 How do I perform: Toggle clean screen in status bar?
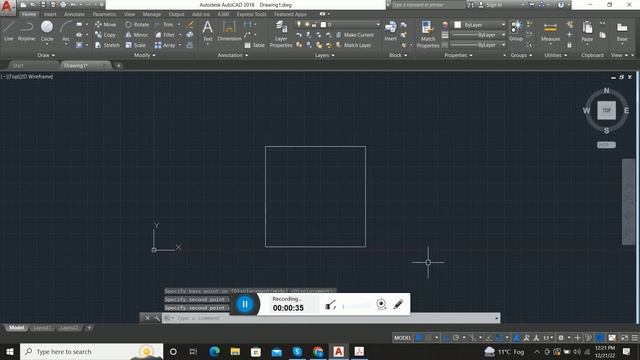click(624, 338)
